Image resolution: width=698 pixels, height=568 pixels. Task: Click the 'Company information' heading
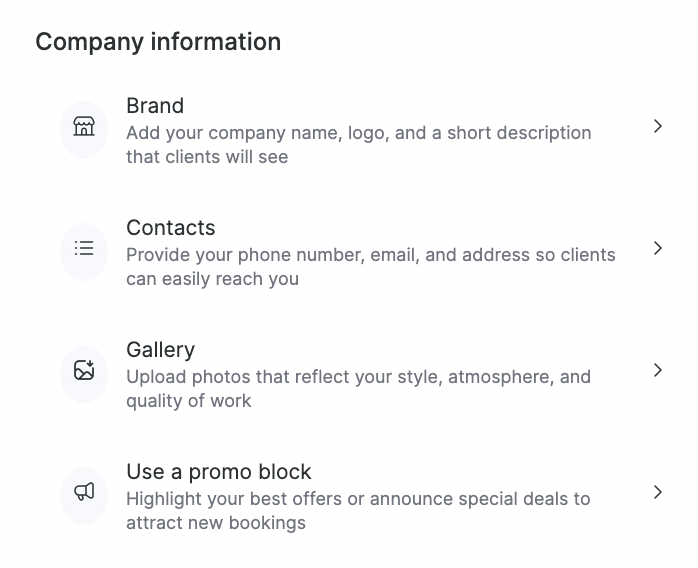(158, 42)
